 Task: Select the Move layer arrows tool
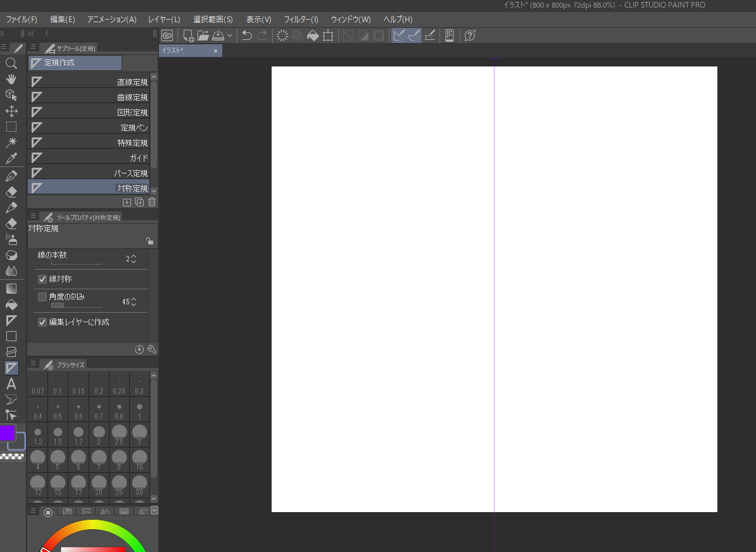(x=11, y=111)
